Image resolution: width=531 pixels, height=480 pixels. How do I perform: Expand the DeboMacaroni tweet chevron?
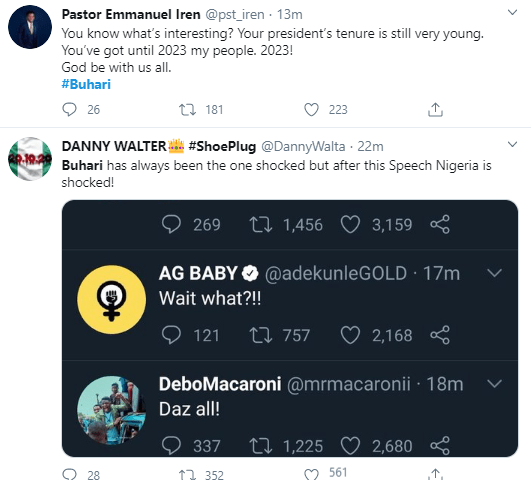click(494, 384)
